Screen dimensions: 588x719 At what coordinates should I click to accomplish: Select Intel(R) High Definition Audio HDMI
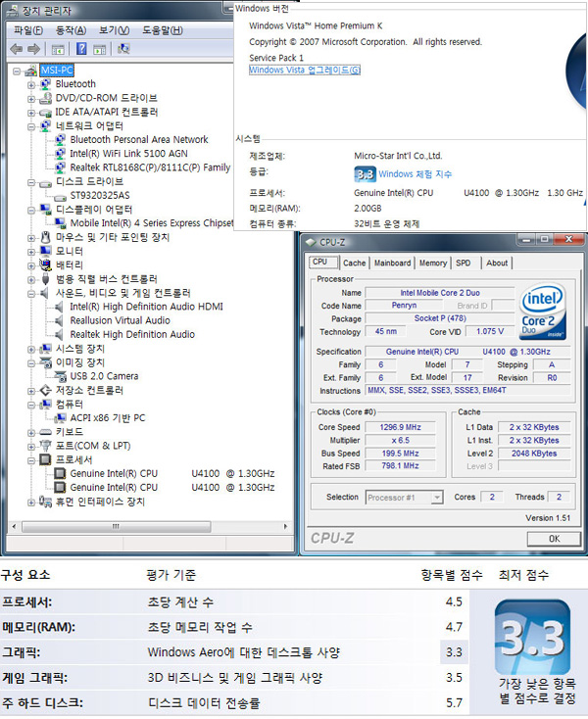pos(146,307)
